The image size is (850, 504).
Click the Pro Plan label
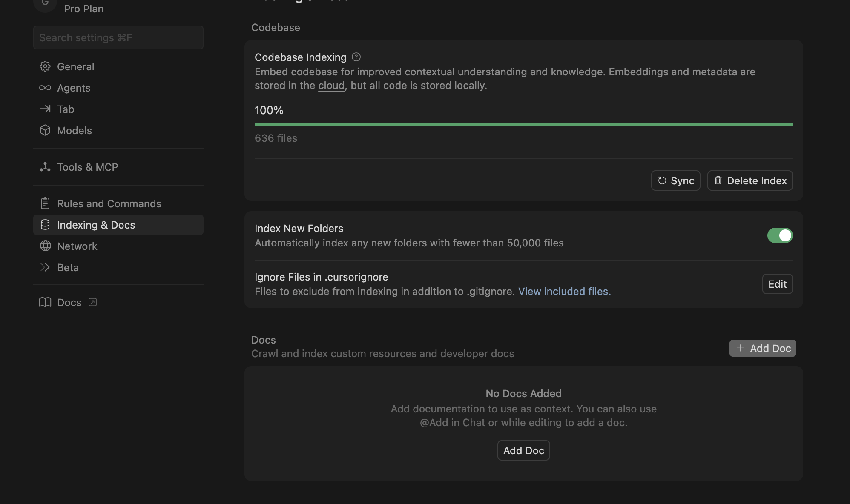83,9
